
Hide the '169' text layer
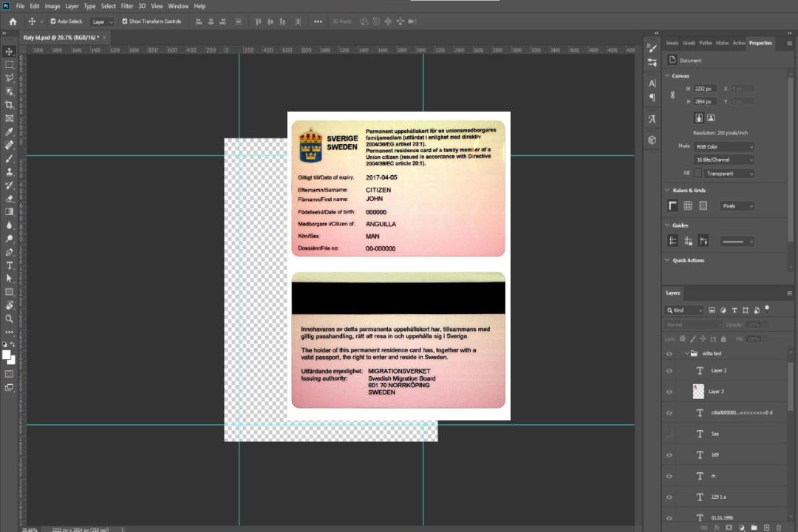click(669, 455)
